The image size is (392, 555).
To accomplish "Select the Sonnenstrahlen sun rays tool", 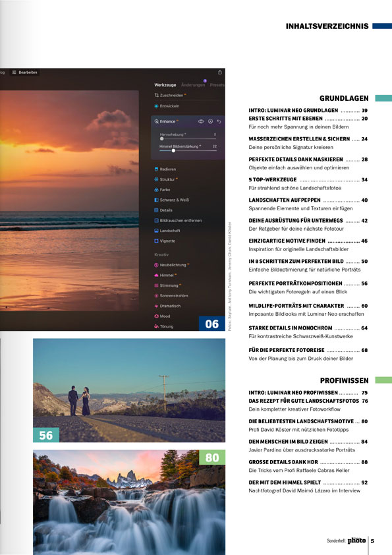I will click(x=171, y=295).
